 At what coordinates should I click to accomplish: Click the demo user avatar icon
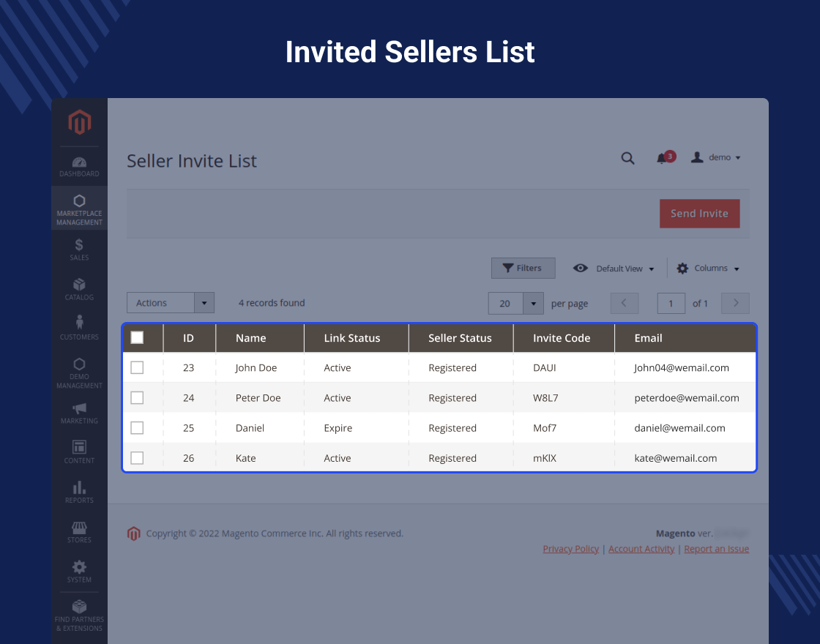tap(697, 157)
